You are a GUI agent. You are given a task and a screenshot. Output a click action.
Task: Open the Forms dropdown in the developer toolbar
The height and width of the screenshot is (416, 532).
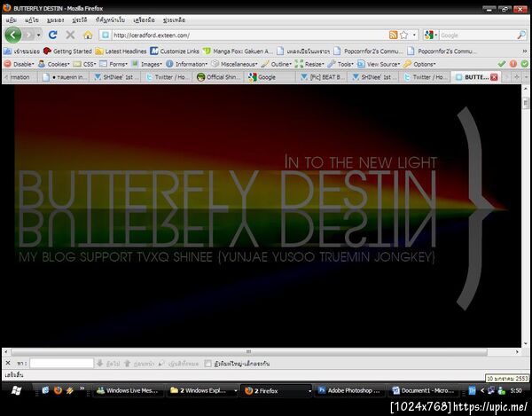tap(113, 64)
